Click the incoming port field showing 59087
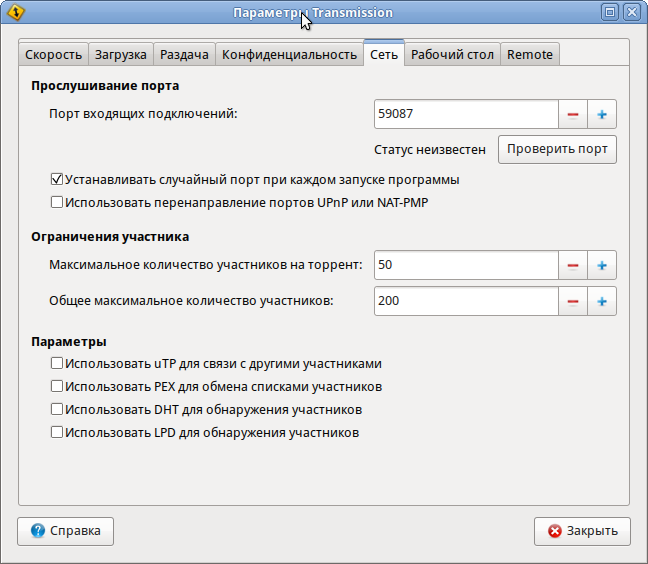648x564 pixels. 466,114
